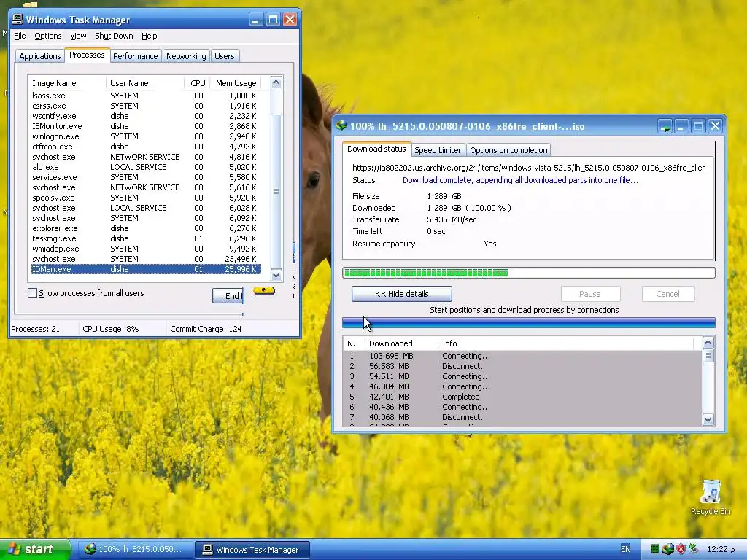Click the EN language indicator on the taskbar
Image resolution: width=747 pixels, height=560 pixels.
click(x=625, y=549)
